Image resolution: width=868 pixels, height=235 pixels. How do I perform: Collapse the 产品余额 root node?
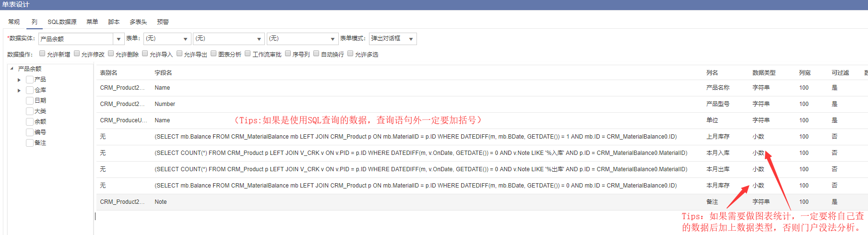(12, 69)
